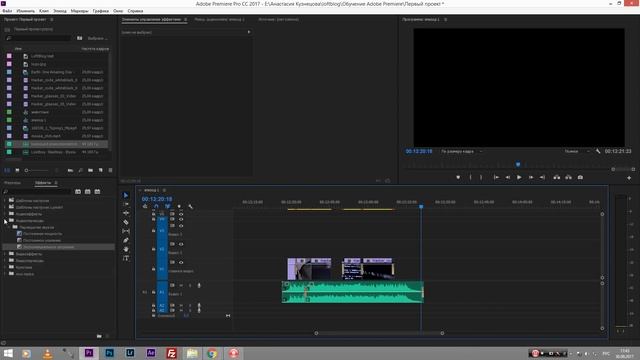This screenshot has width=640, height=360.
Task: Select the Ripple Edit tool
Action: point(126,213)
